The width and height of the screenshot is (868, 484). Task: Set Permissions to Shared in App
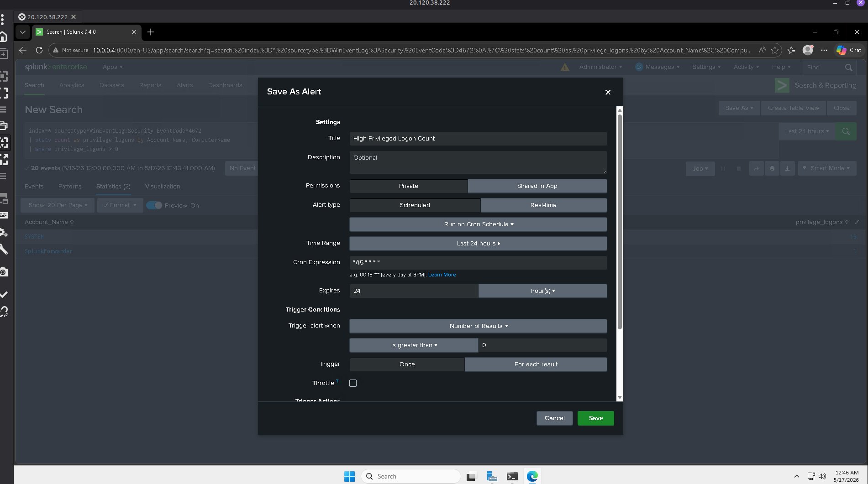[537, 186]
